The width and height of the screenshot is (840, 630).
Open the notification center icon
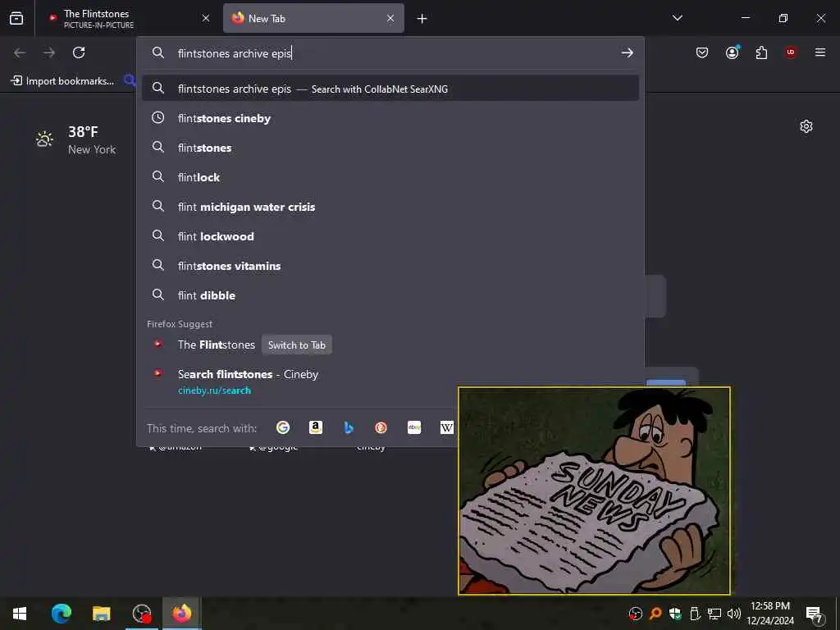click(815, 614)
